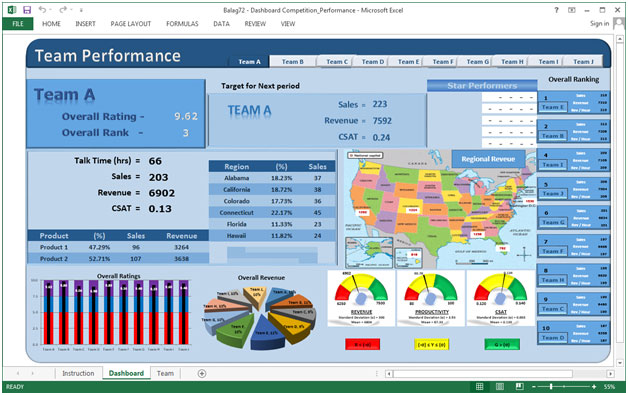Switch to Normal view icon in status bar
628x395 pixels.
(x=479, y=387)
